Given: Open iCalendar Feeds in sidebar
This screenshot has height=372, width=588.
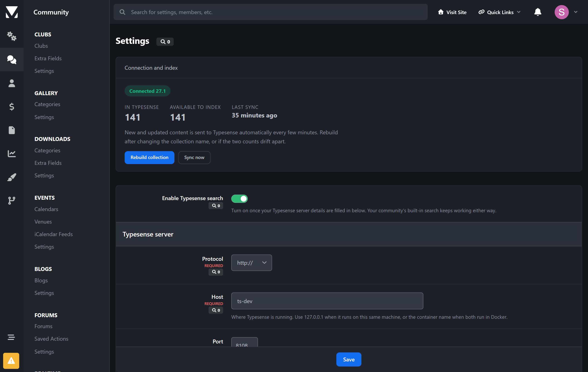Looking at the screenshot, I should (54, 234).
